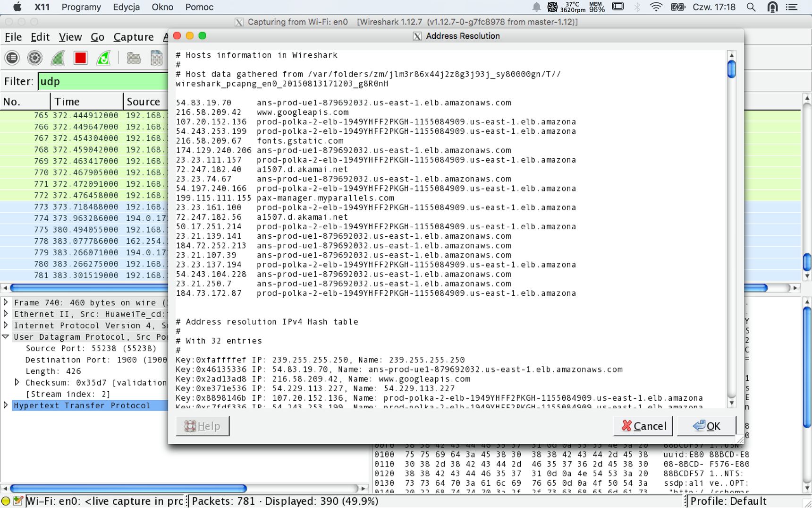Restart the live capture icon
This screenshot has height=508, width=812.
coord(103,58)
